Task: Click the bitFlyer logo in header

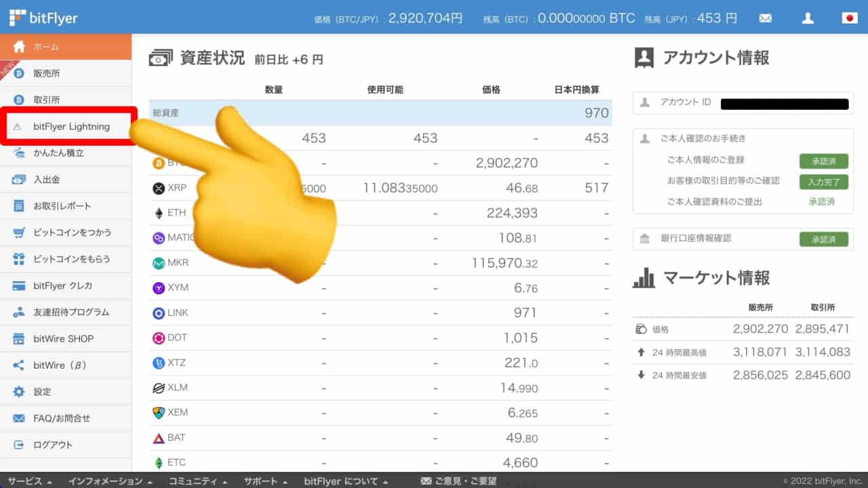Action: pyautogui.click(x=43, y=18)
